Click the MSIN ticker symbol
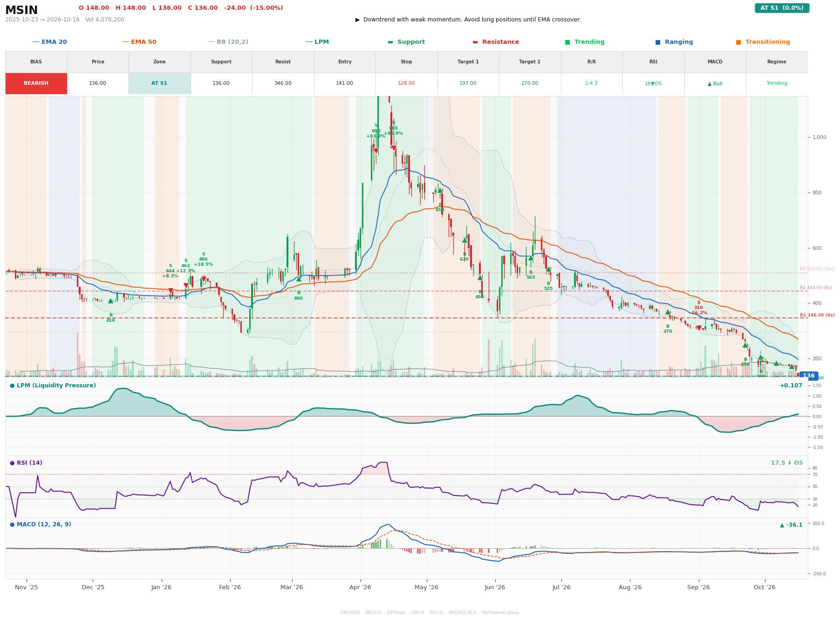The image size is (840, 620). [21, 10]
